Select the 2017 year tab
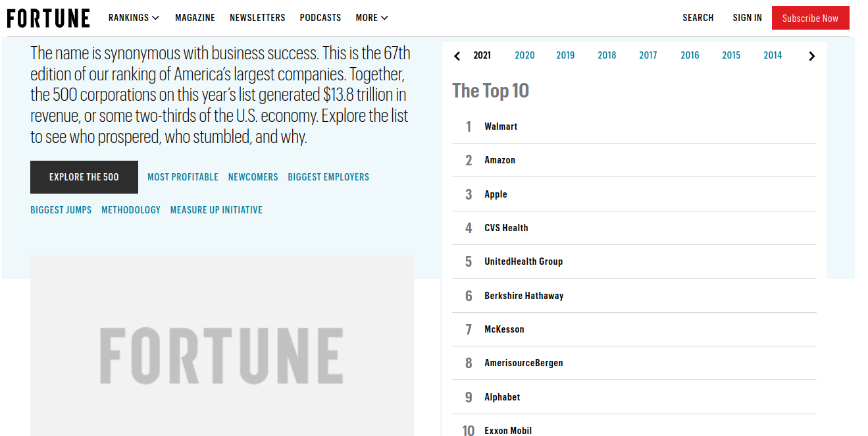This screenshot has height=436, width=868. (x=648, y=55)
